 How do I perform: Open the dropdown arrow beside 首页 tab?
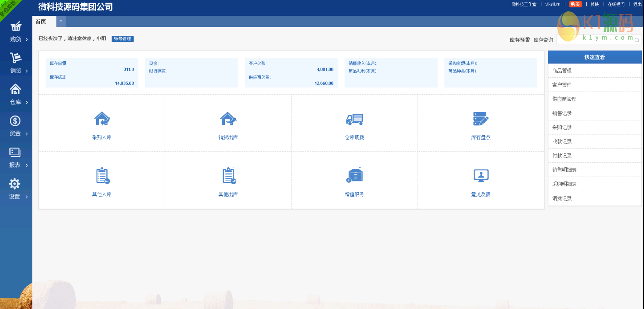(x=61, y=22)
